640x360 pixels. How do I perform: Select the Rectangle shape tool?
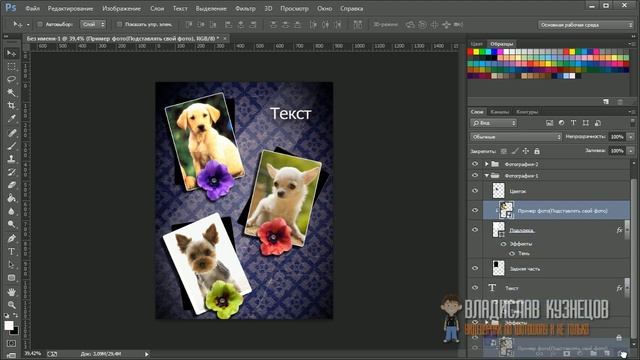click(11, 278)
